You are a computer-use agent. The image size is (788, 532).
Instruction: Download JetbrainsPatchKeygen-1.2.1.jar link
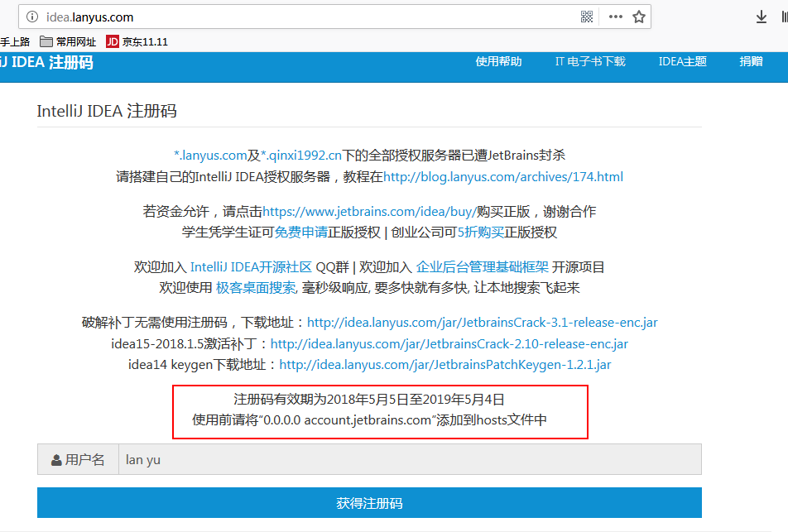tap(445, 365)
